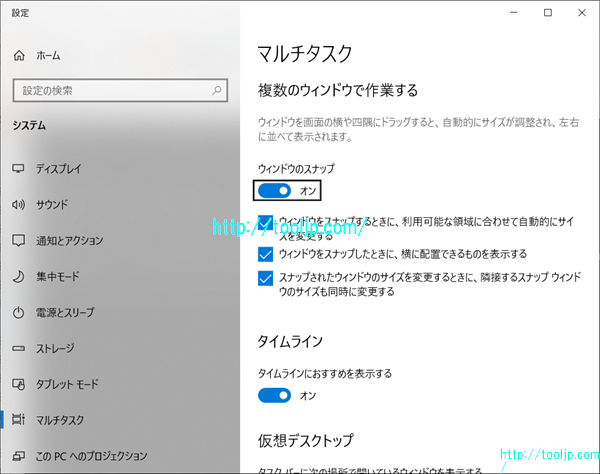Open 電源とスリープ settings
600x474 pixels.
pyautogui.click(x=65, y=313)
